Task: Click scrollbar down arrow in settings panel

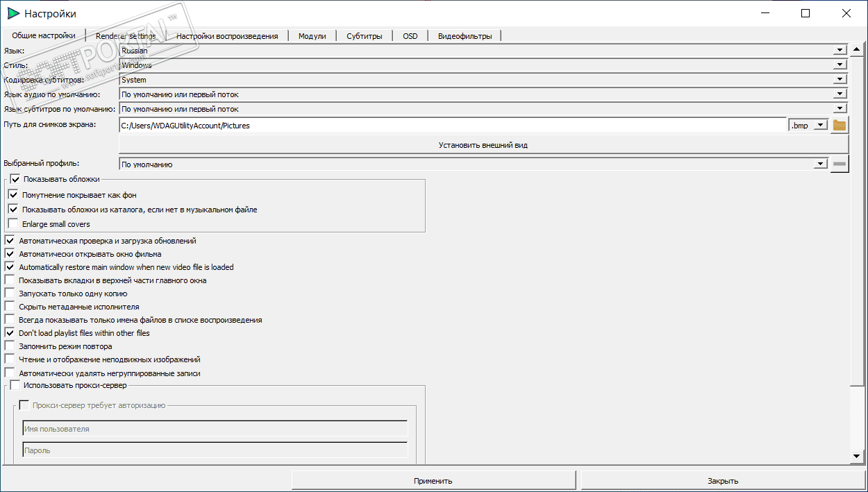Action: [x=857, y=457]
